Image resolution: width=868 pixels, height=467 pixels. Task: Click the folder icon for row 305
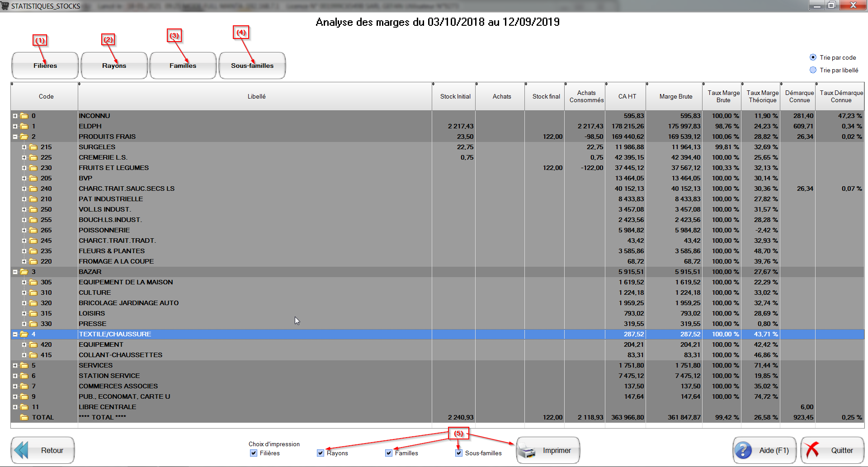(x=33, y=282)
